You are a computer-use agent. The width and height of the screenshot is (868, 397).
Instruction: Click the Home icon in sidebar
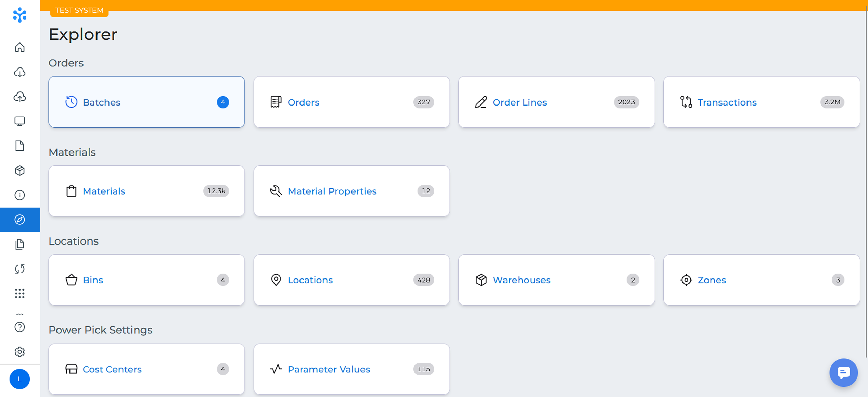click(x=20, y=47)
